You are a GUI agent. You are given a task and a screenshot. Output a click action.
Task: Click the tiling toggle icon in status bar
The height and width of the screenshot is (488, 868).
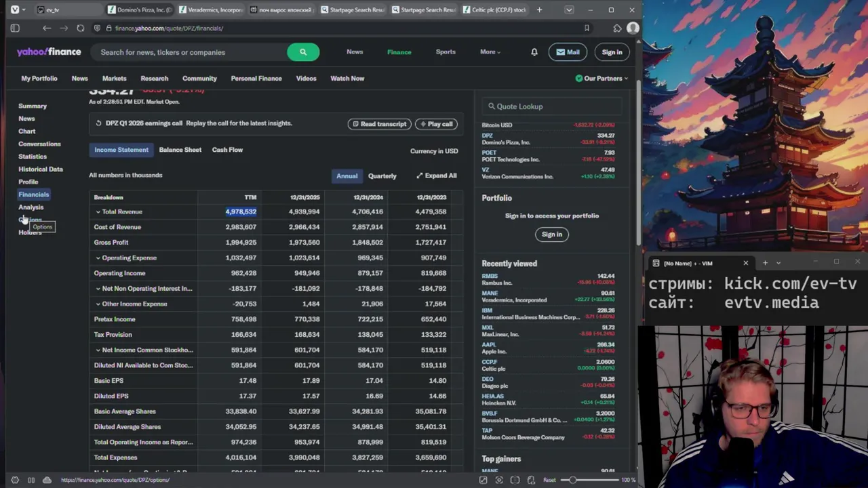point(515,480)
